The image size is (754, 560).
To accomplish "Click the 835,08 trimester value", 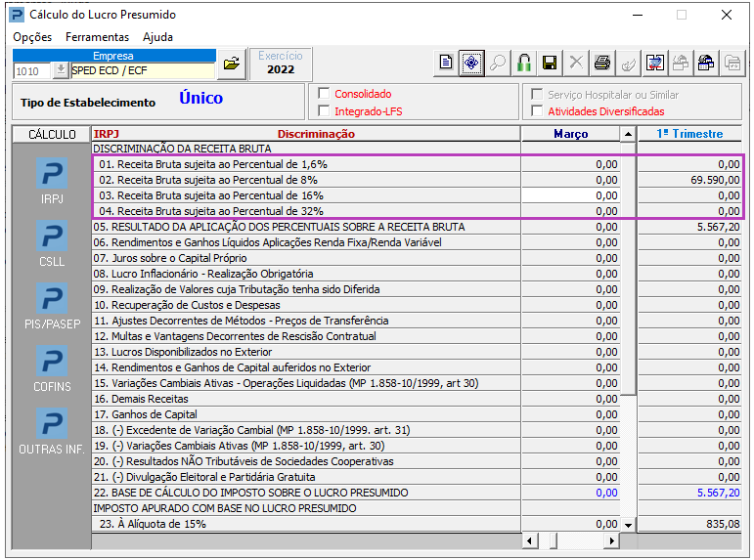I will tap(724, 524).
